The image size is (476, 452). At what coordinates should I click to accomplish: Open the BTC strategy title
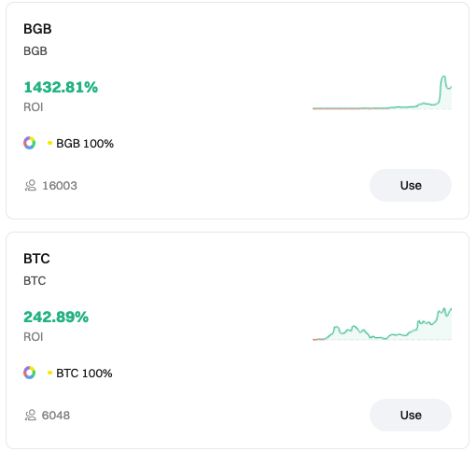[x=36, y=259]
